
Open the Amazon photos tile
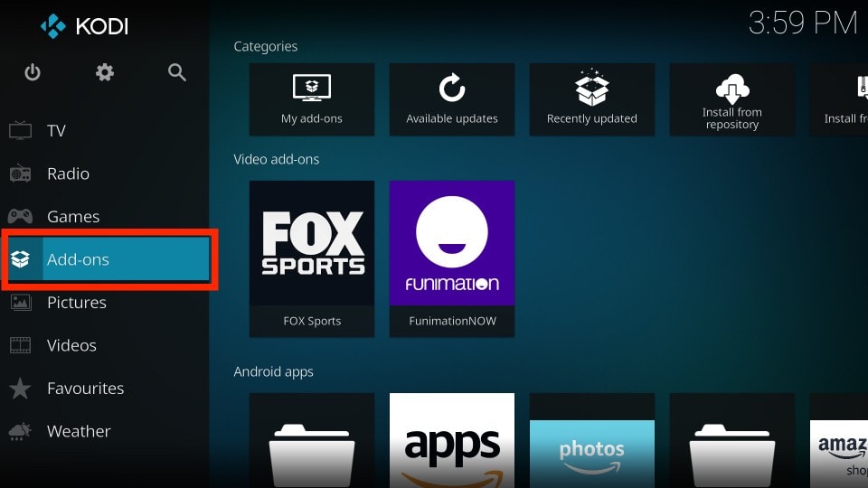tap(591, 440)
